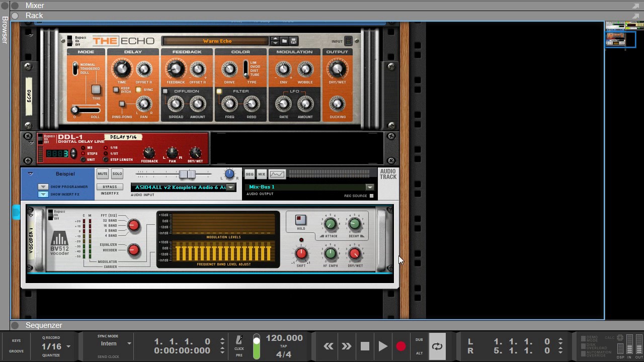Viewport: 644px width, 362px height.
Task: Expand SHOW PROGRAMMER on audio track
Action: pos(43,187)
